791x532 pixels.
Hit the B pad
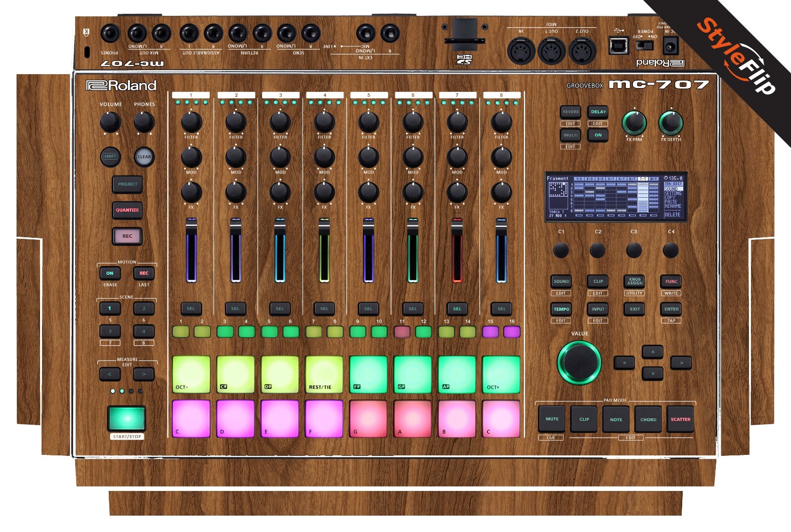point(457,419)
